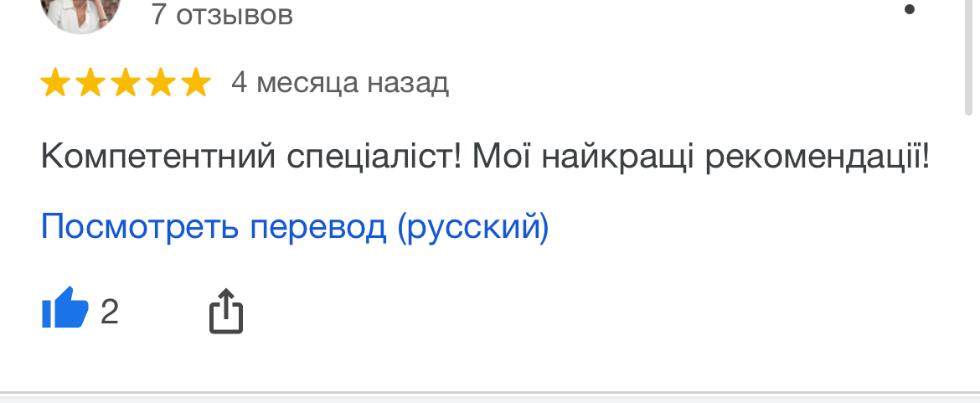
Task: Click the share icon below the review
Action: [x=225, y=312]
